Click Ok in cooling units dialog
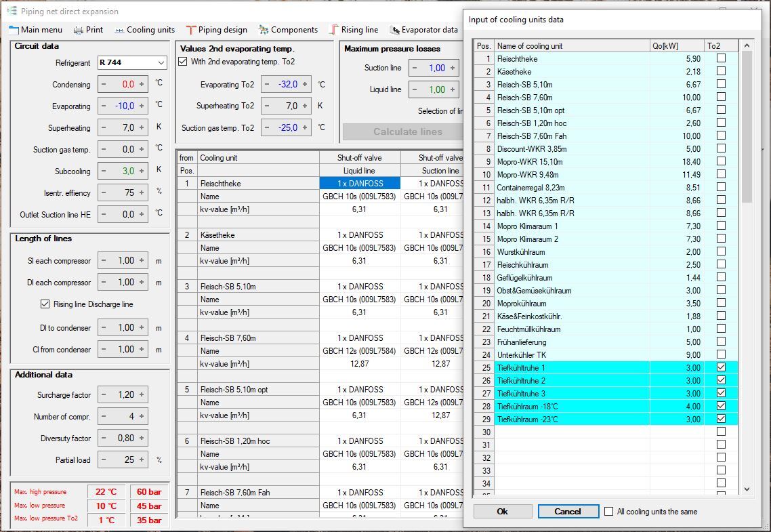Viewport: 771px width, 532px height. coord(502,512)
